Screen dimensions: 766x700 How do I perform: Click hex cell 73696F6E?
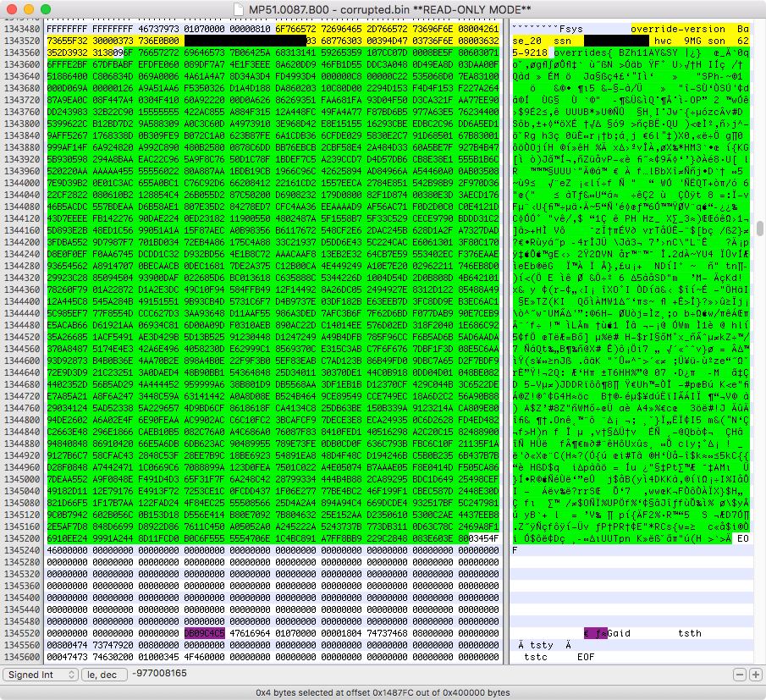433,29
